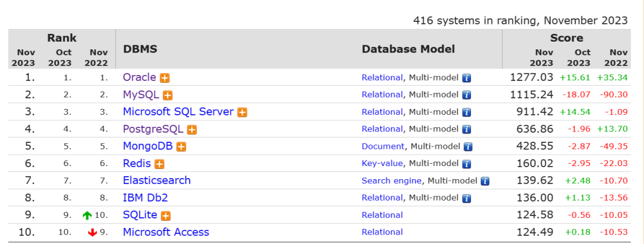Follow the Relational link in Microsoft SQL Server's row
This screenshot has height=244, width=644.
(382, 112)
